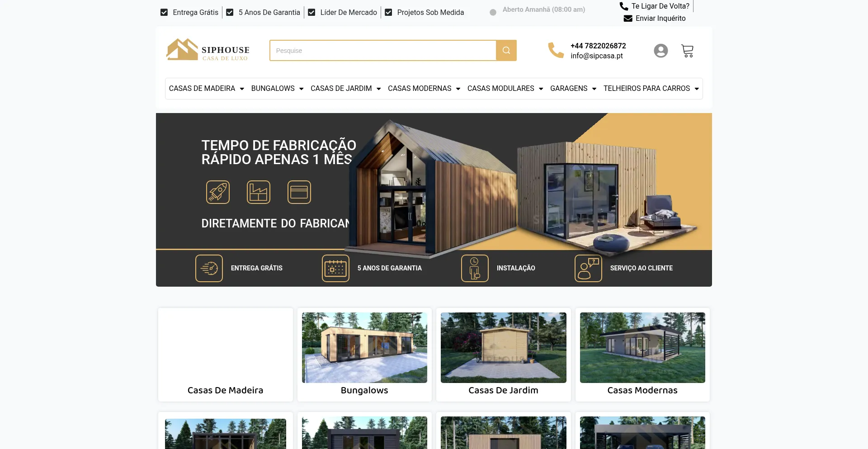Click the Projetos Sob Medida checkbox
This screenshot has height=449, width=868.
pos(388,13)
